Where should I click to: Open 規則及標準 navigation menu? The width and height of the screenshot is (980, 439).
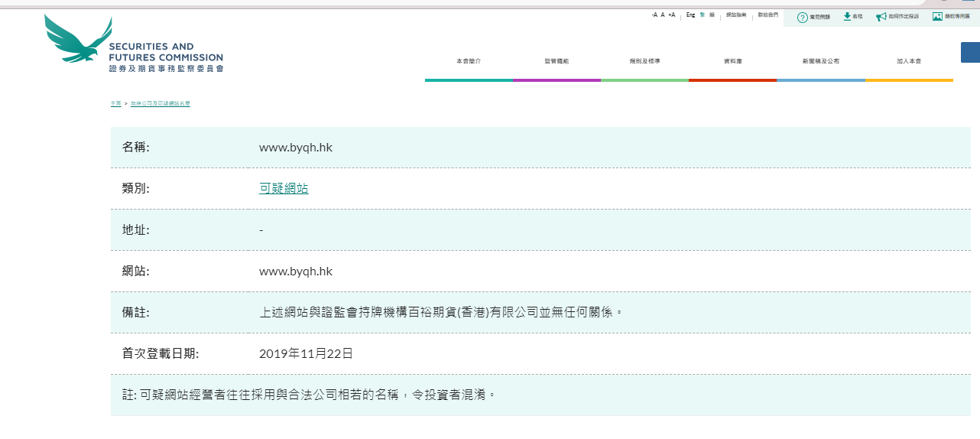pos(644,61)
